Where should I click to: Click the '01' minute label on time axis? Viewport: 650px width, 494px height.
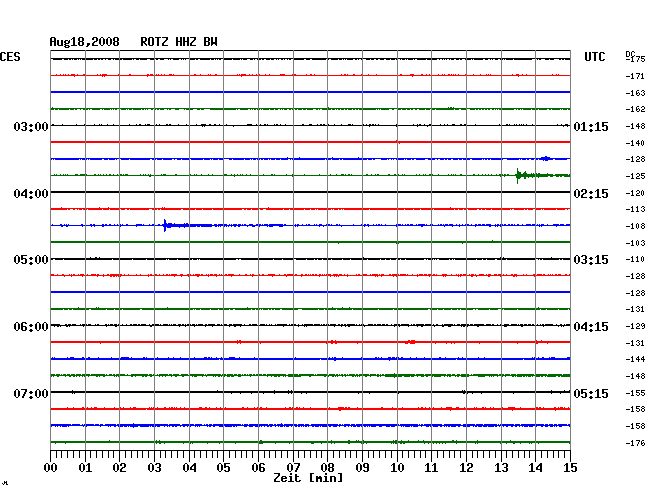[85, 468]
